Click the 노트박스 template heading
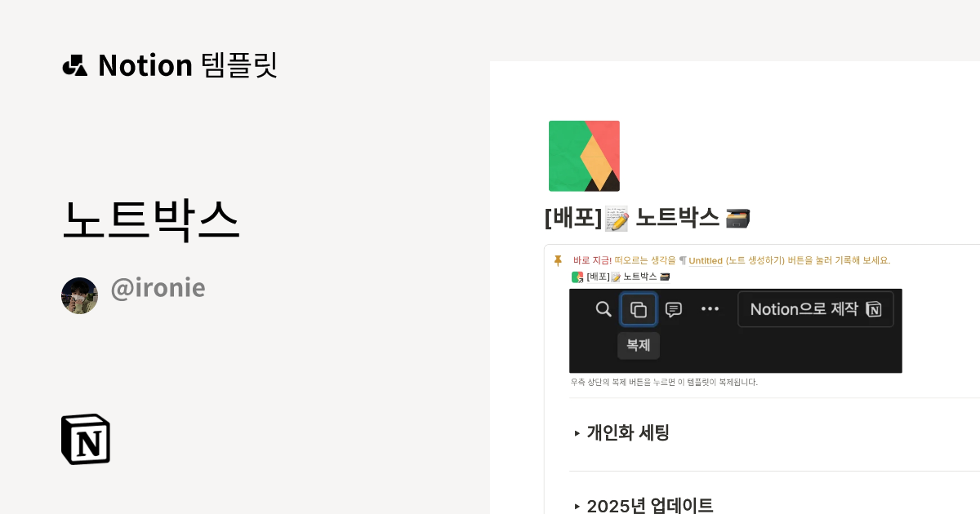980x514 pixels. [x=150, y=219]
